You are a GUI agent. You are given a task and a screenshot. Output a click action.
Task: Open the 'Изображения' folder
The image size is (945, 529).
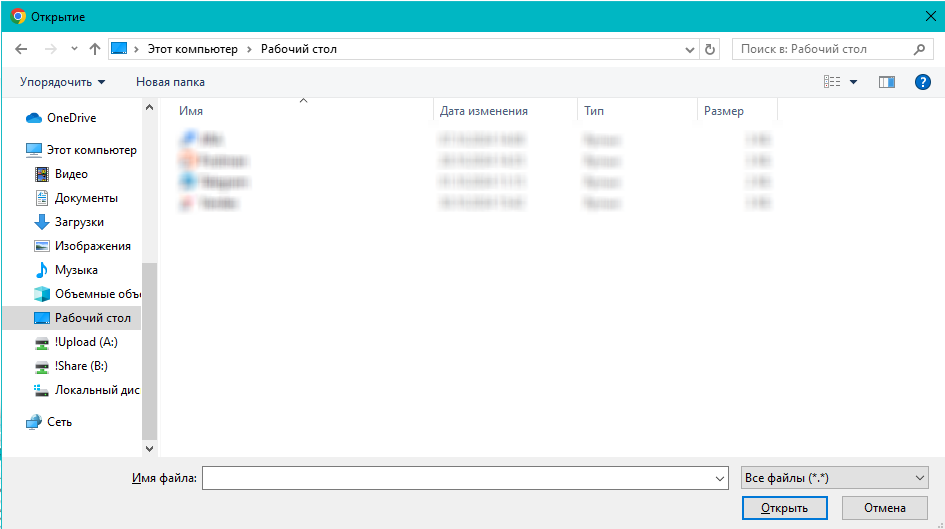pyautogui.click(x=92, y=246)
